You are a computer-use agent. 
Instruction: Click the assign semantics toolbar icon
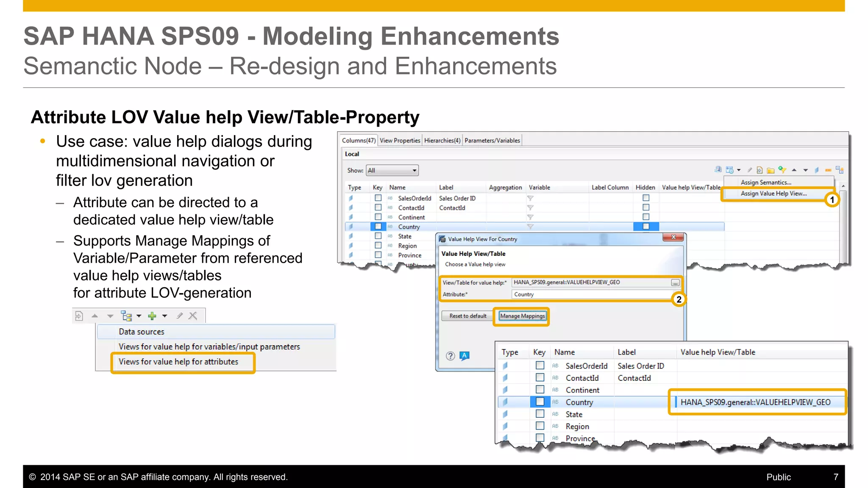click(729, 170)
